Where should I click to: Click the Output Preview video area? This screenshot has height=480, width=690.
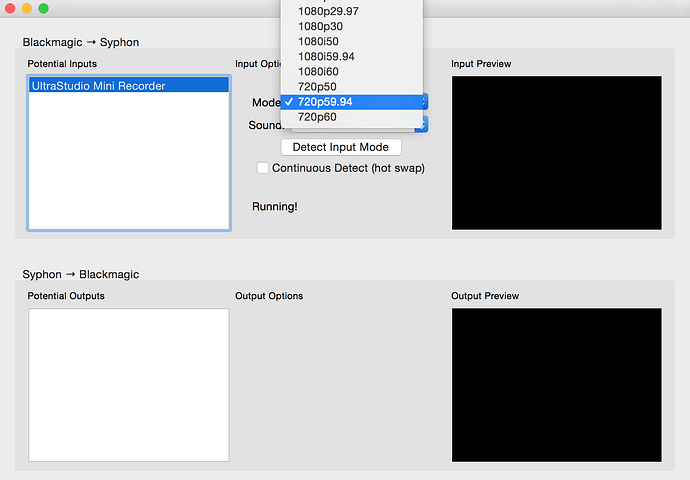[x=556, y=385]
